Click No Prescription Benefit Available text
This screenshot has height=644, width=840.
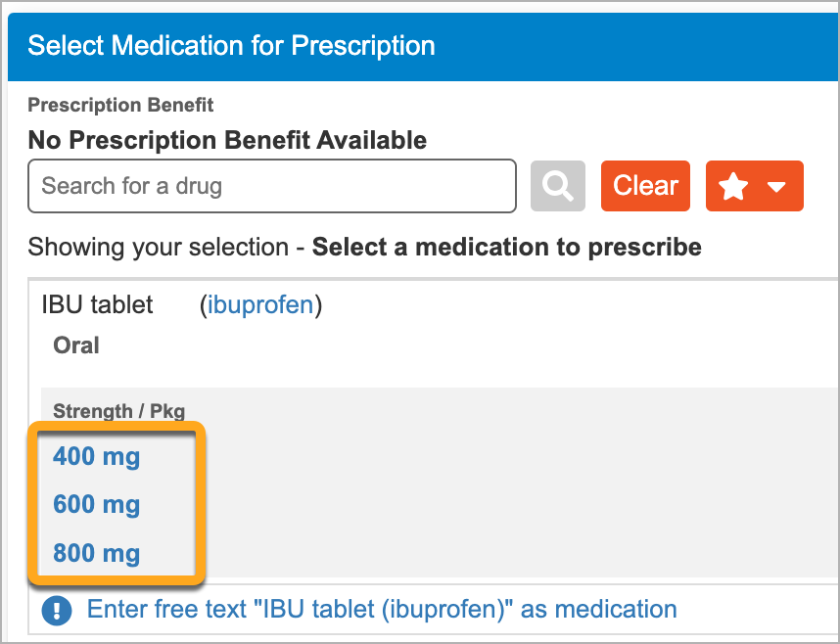tap(227, 140)
